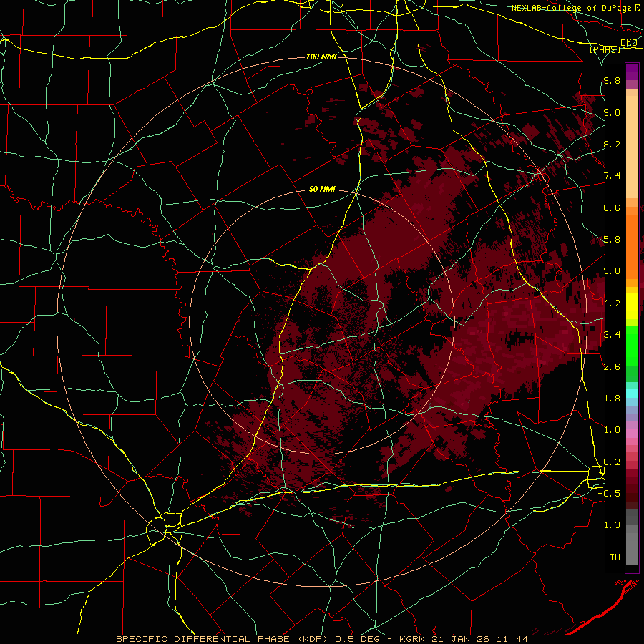
Task: Pick the purple band atop the color scale
Action: pos(632,72)
